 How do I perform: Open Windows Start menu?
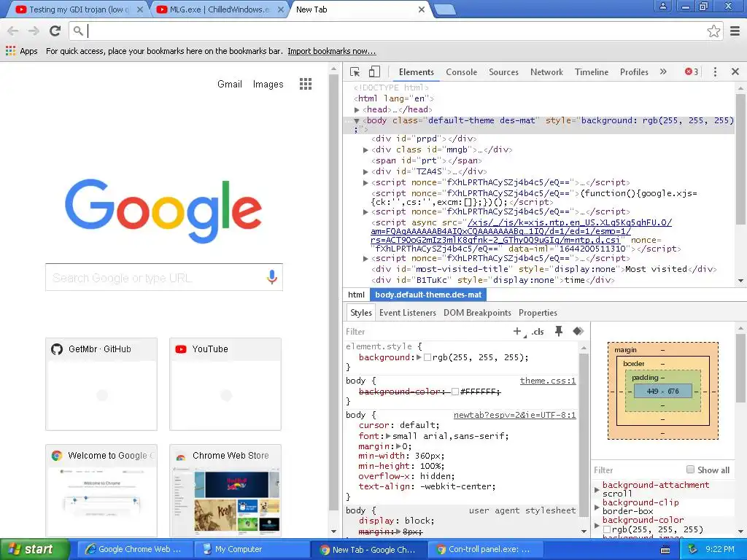(34, 549)
